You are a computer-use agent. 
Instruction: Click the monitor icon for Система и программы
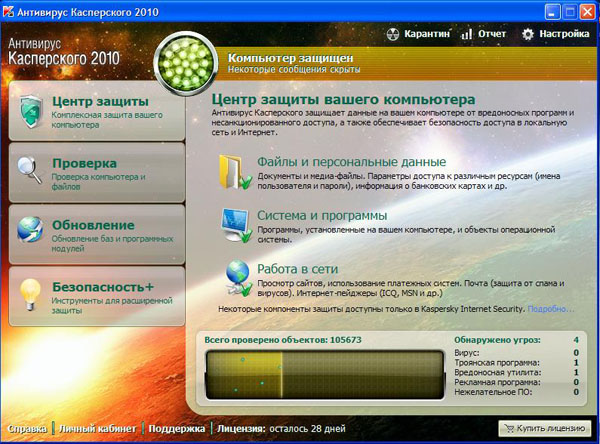236,225
